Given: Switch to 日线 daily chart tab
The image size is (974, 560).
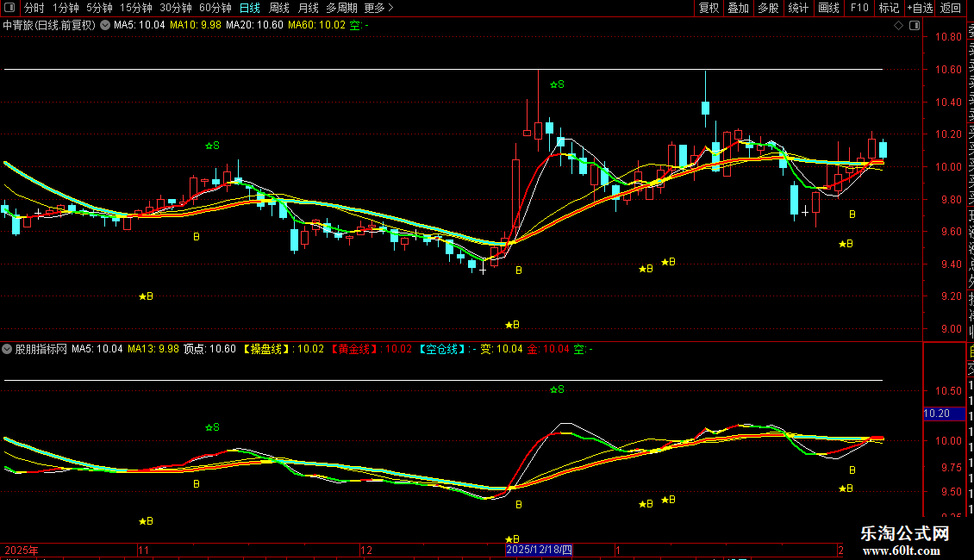Looking at the screenshot, I should (x=250, y=8).
